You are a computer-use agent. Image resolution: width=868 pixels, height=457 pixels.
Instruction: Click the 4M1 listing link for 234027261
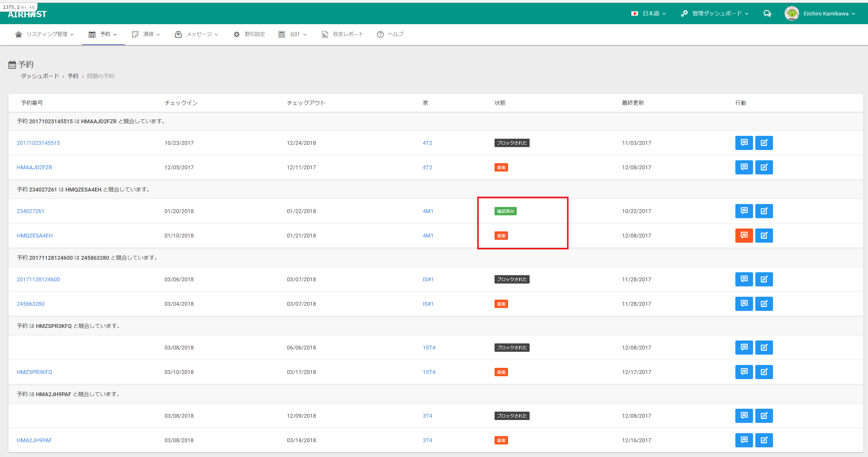428,211
